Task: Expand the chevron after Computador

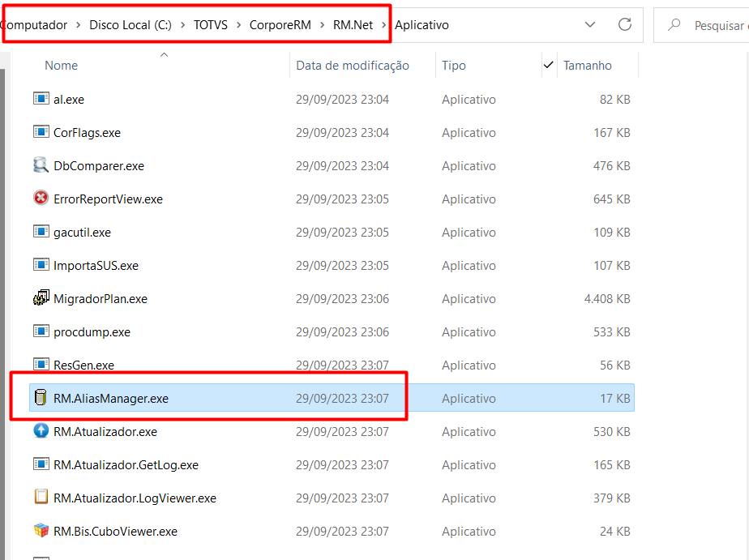Action: pyautogui.click(x=79, y=25)
